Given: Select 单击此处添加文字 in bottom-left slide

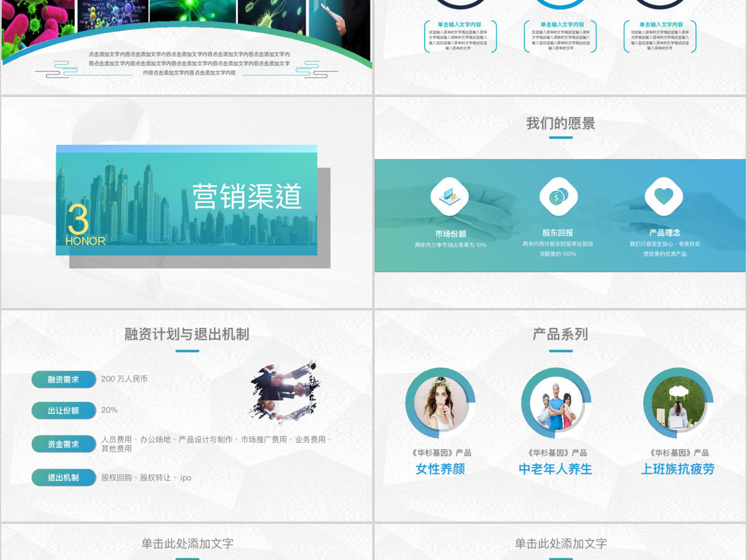Looking at the screenshot, I should click(187, 543).
